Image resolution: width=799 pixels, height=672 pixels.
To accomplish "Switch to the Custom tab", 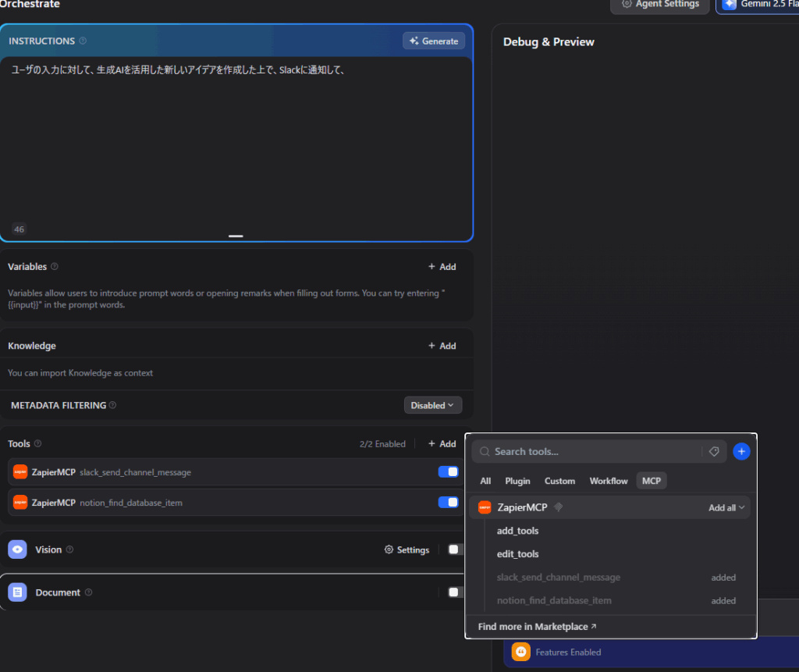I will point(559,481).
